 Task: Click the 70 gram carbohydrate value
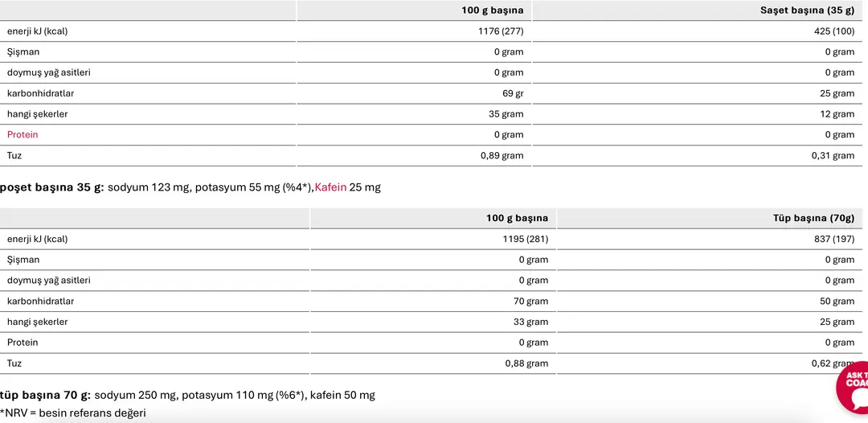tap(526, 302)
